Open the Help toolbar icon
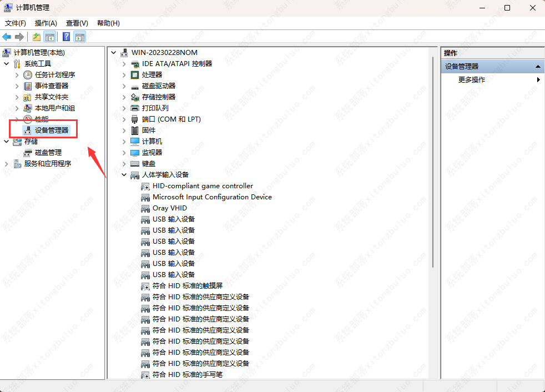Viewport: 545px width, 392px height. pos(66,37)
